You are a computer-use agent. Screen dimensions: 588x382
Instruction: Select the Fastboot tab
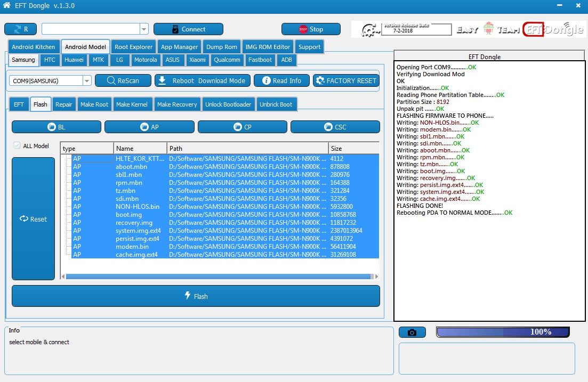point(260,60)
